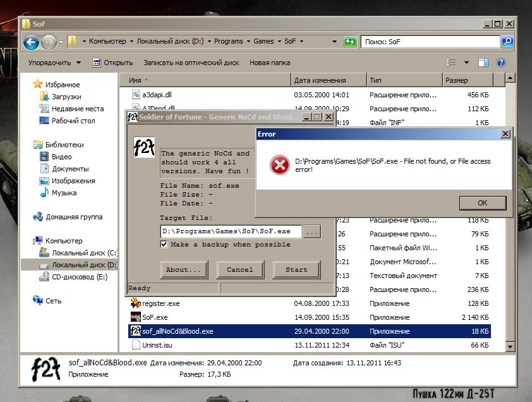Screen dimensions: 532x402
Task: Expand dropdown arrow after the SoF breadcrumb
Action: [x=301, y=42]
